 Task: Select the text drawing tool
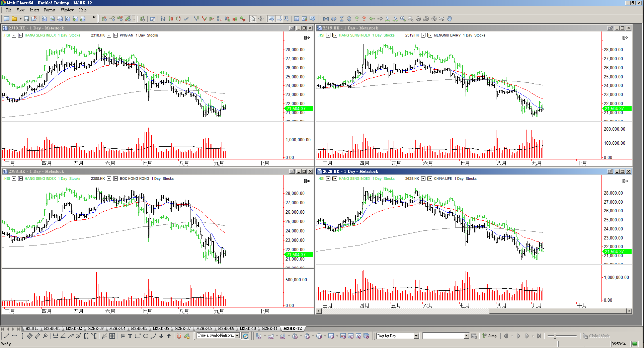click(130, 336)
